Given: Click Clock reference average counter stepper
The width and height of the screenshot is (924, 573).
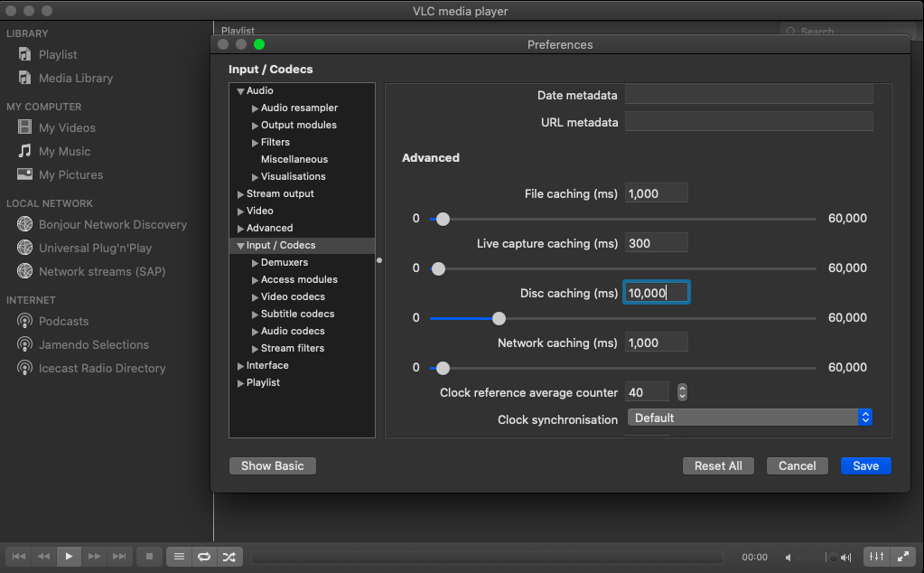Looking at the screenshot, I should coord(682,392).
